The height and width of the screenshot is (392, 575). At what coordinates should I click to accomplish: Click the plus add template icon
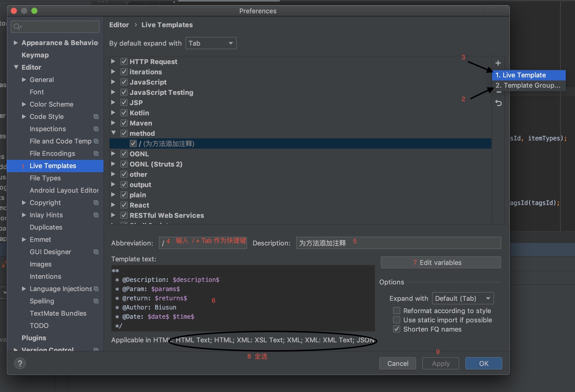pos(498,63)
